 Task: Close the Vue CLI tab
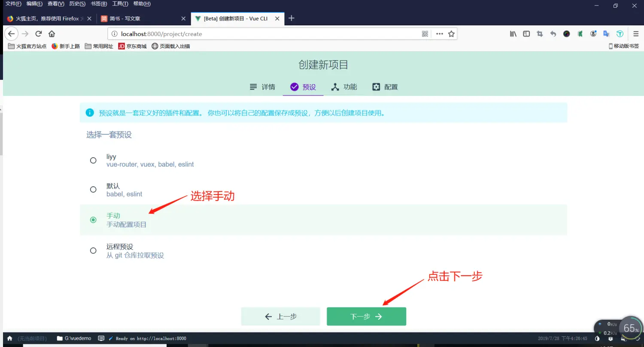277,18
